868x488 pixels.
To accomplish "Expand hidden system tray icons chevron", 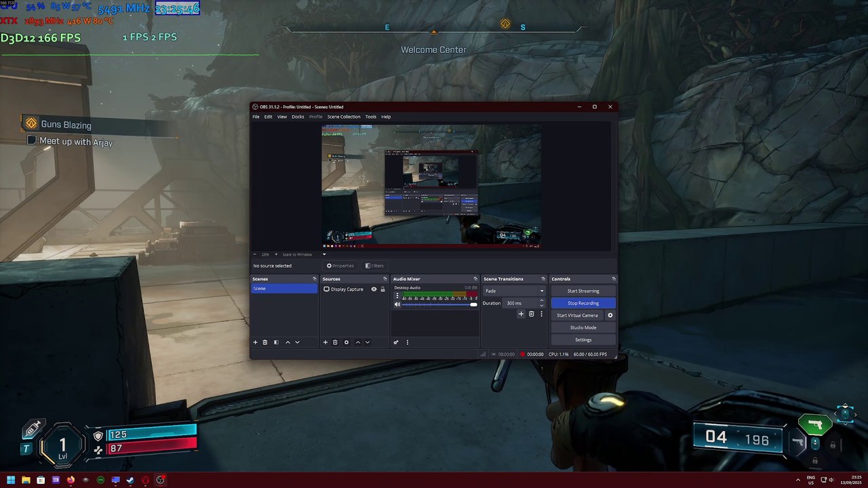I will pos(797,480).
